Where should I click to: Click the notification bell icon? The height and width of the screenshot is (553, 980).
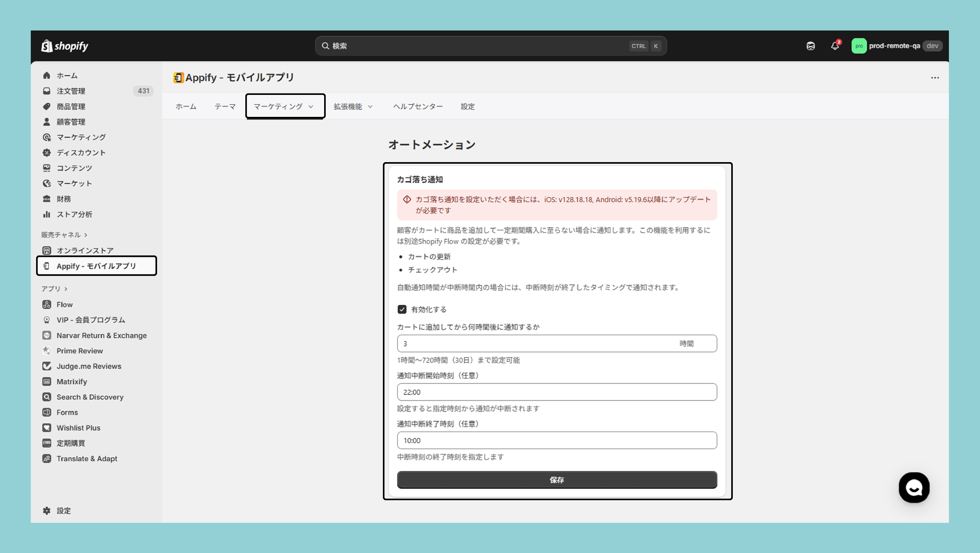pos(835,46)
